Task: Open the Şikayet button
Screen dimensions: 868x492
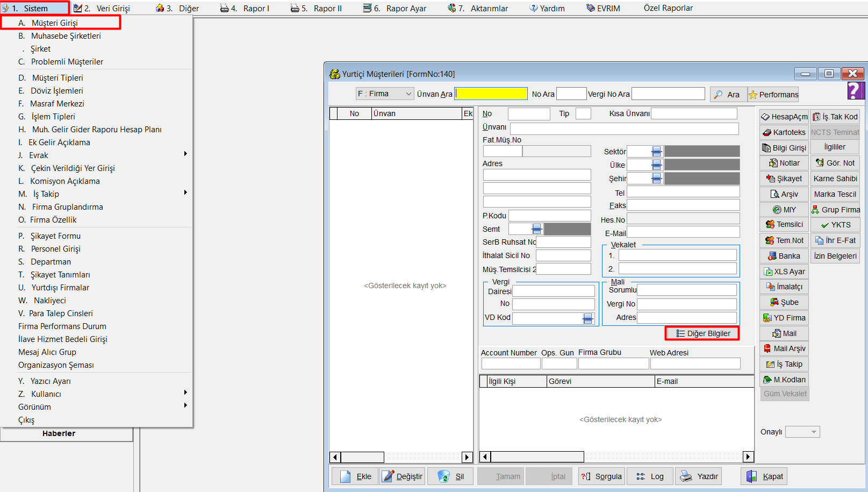Action: 784,179
